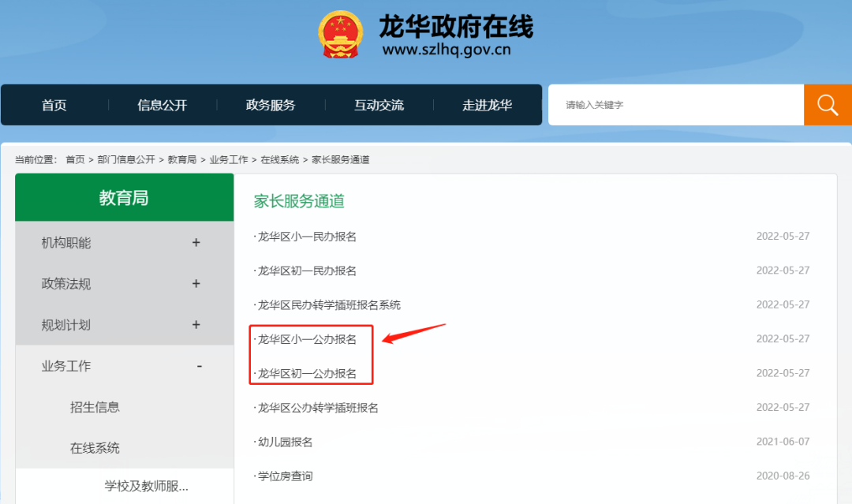
Task: Open the 首页 navigation menu item
Action: tap(54, 105)
